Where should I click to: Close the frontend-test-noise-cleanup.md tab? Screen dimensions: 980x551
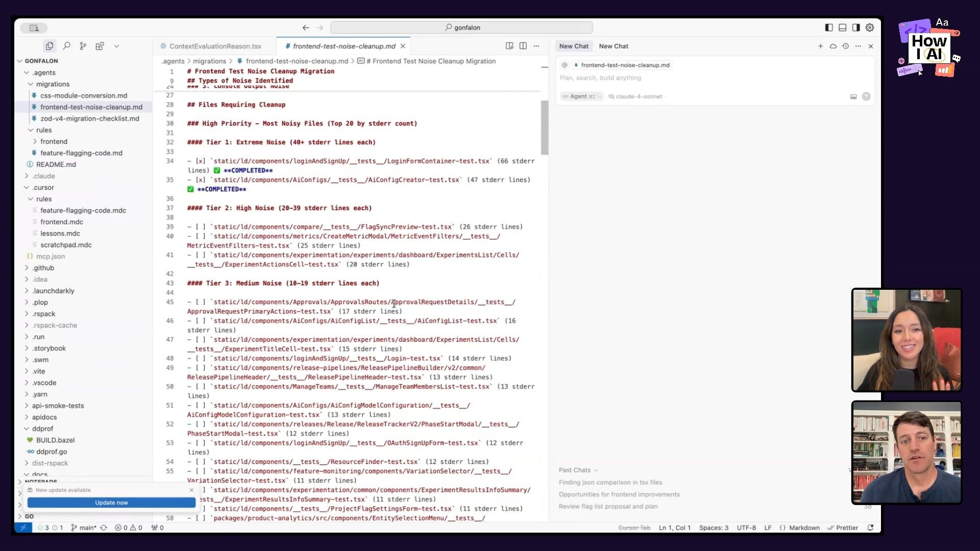(403, 46)
